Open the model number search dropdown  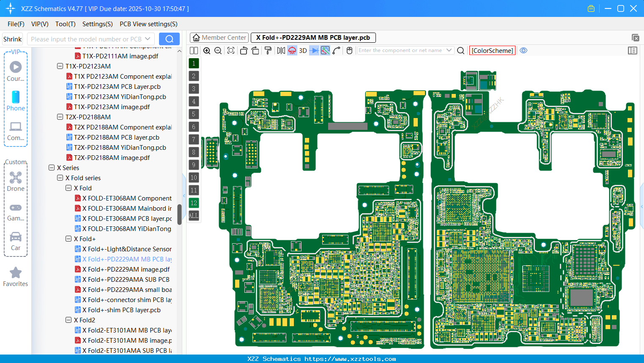click(147, 39)
